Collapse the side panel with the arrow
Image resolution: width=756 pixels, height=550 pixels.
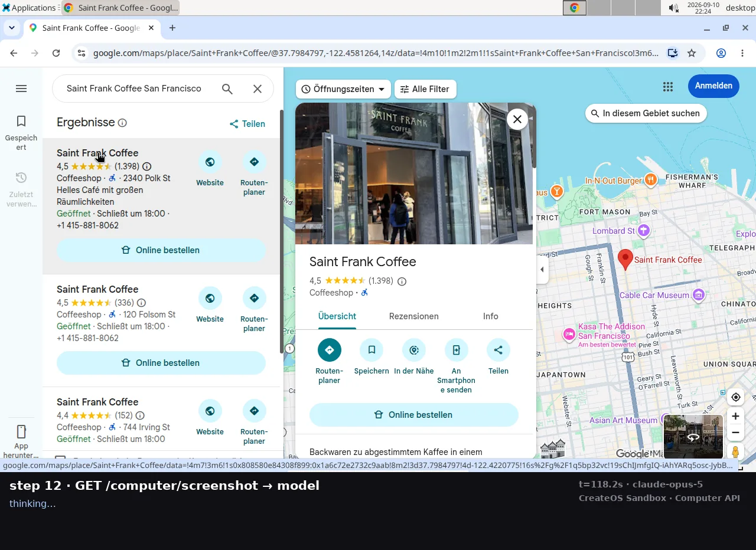tap(542, 270)
